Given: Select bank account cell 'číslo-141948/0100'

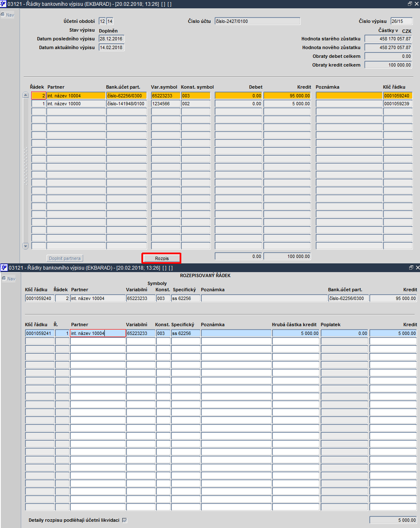Looking at the screenshot, I should point(127,104).
